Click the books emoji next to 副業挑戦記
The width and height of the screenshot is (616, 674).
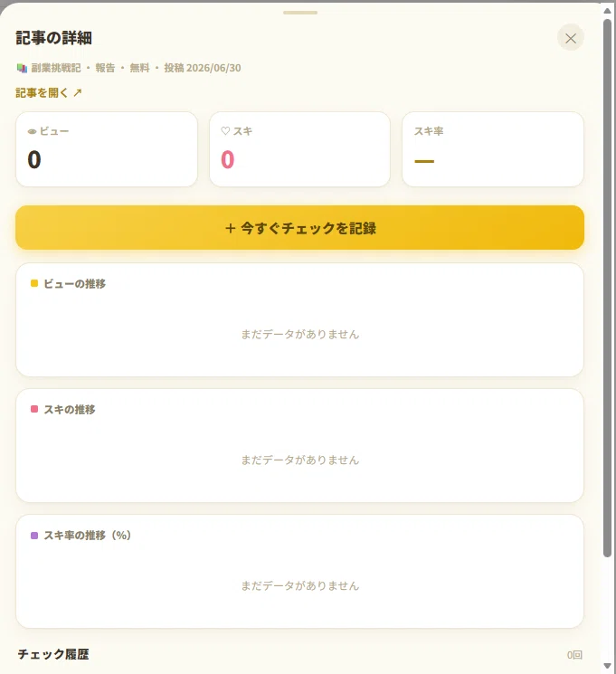[22, 68]
